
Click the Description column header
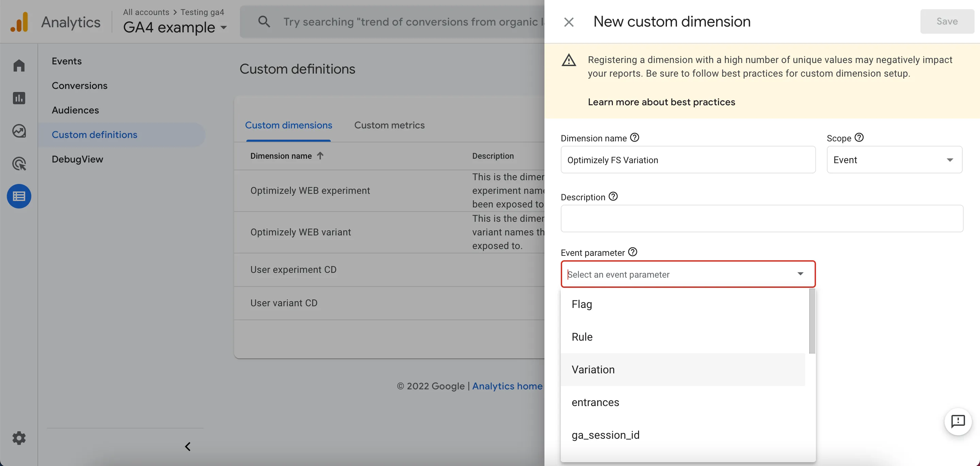pyautogui.click(x=493, y=156)
